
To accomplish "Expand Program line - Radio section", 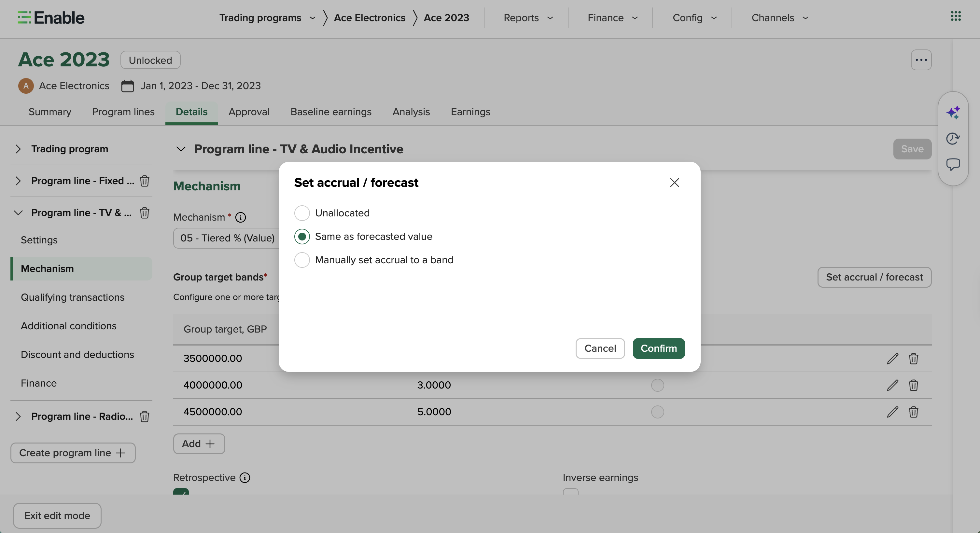I will click(18, 417).
